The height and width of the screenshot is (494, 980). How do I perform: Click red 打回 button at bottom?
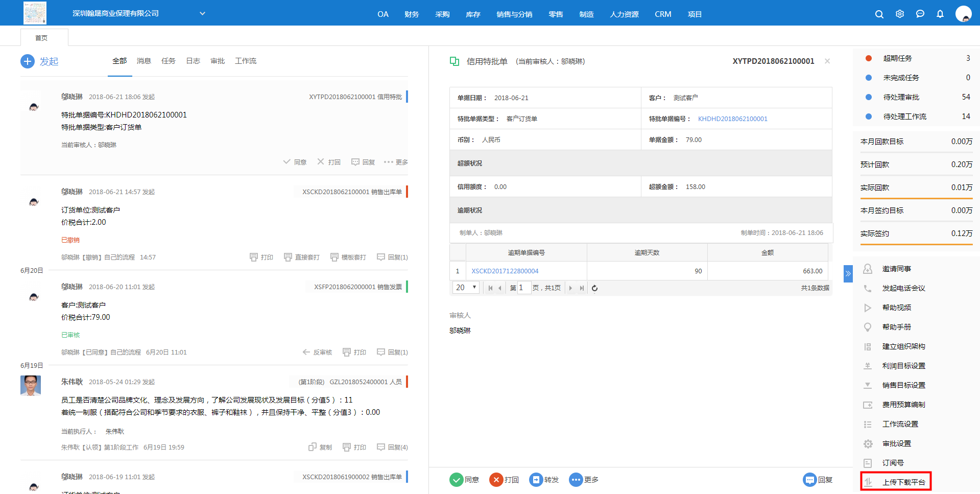click(504, 480)
